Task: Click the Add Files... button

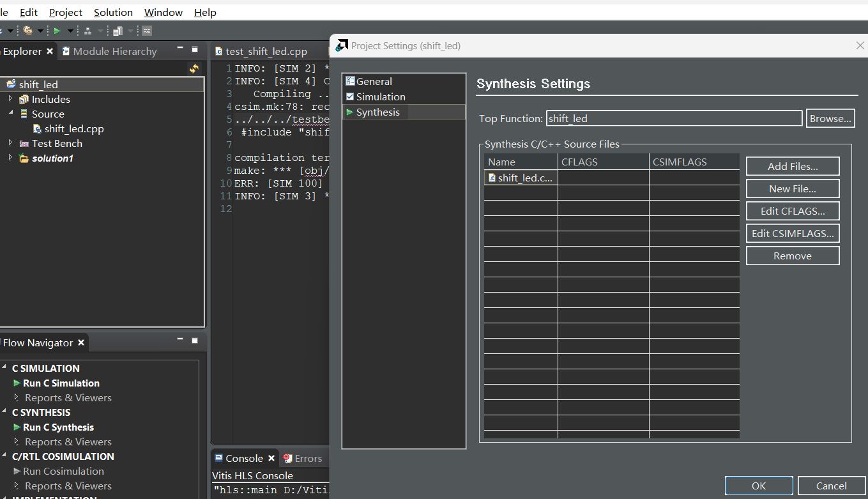Action: click(x=793, y=166)
